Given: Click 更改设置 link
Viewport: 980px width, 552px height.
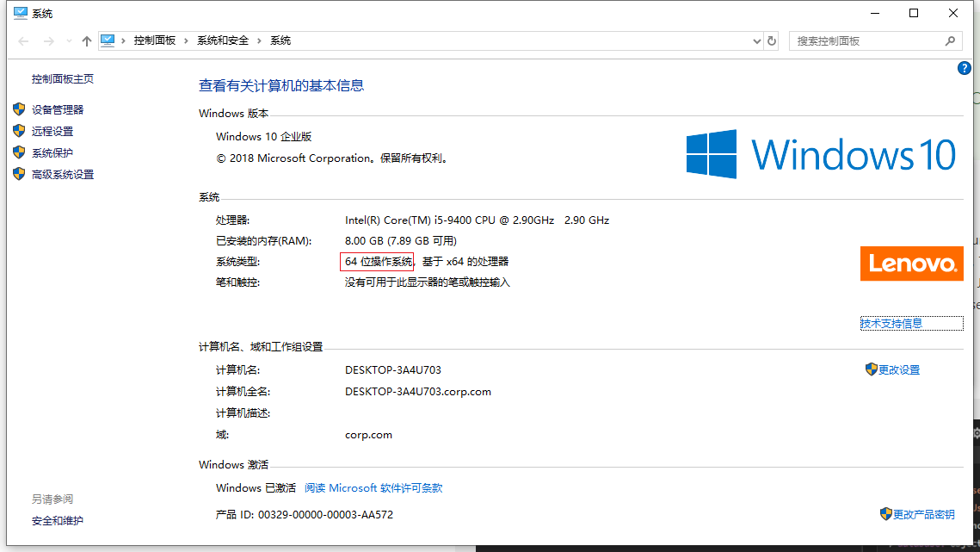Looking at the screenshot, I should [x=899, y=370].
